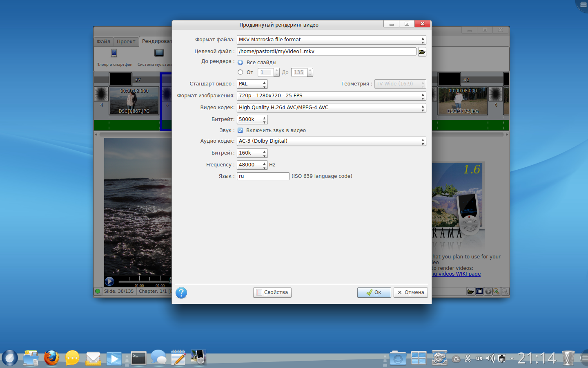
Task: Open the 'Файл' menu tab
Action: click(x=103, y=42)
